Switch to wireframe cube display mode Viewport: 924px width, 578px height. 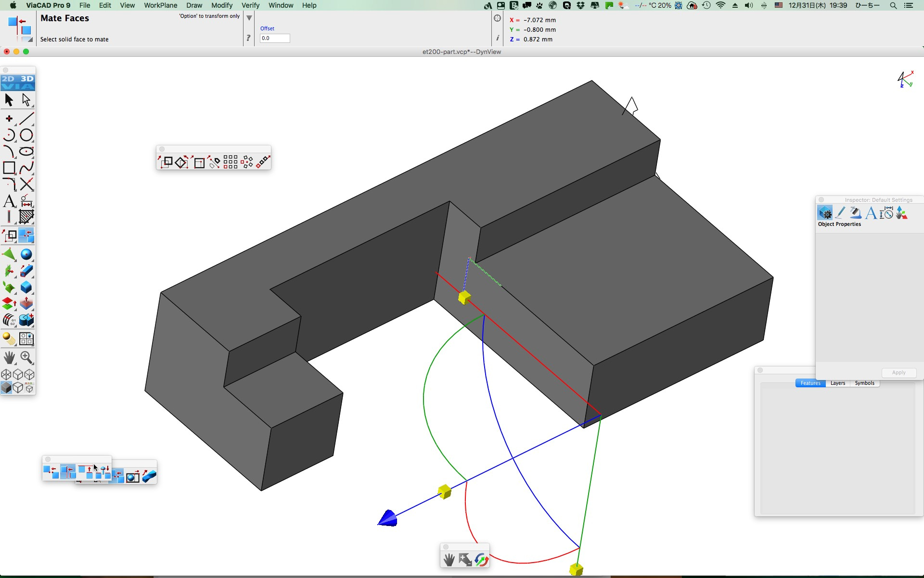click(6, 374)
